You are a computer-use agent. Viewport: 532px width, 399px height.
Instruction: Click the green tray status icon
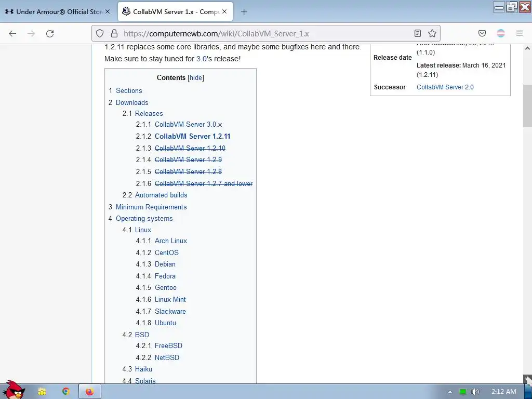[463, 392]
